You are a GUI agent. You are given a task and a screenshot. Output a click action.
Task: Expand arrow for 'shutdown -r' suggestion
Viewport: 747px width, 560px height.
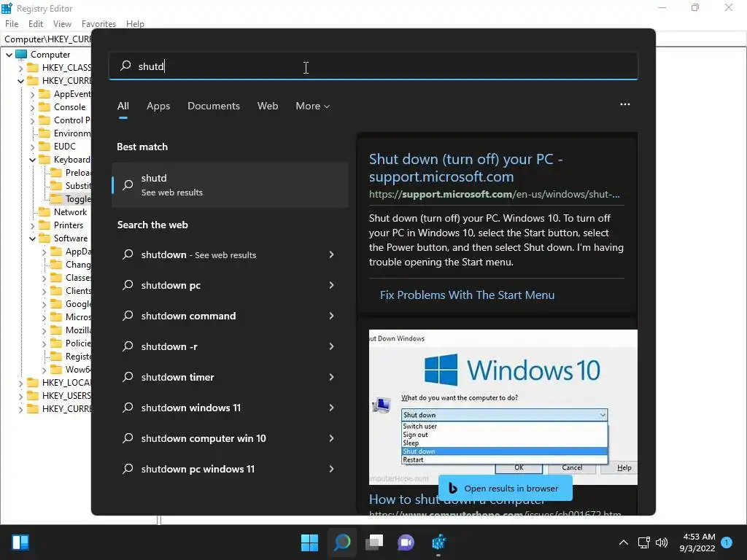332,346
